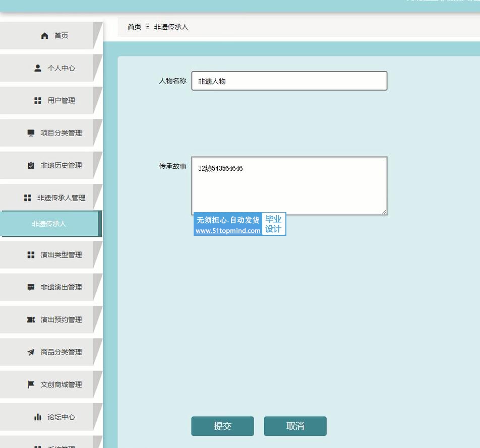Expand the 非遗演出管理 sidebar section
The height and width of the screenshot is (448, 480).
55,287
